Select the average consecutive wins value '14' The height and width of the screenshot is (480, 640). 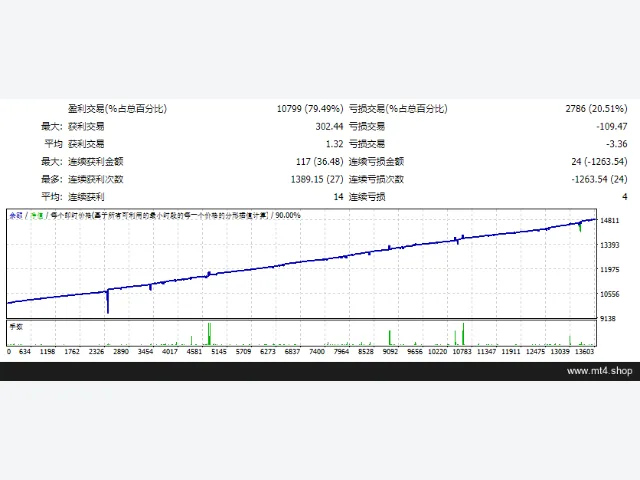338,197
